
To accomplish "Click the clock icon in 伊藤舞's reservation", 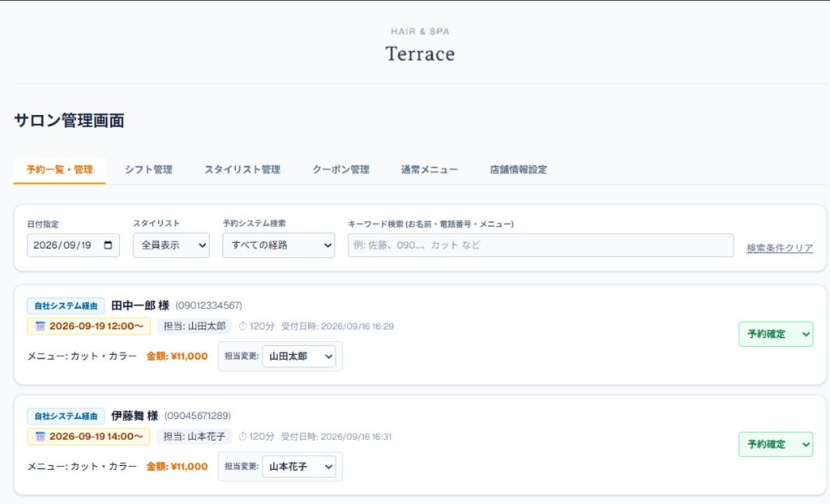I will 243,436.
